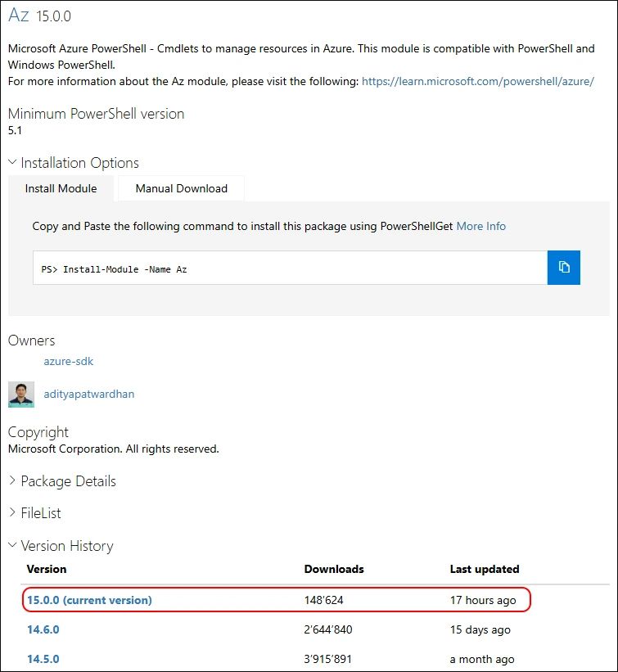
Task: Open version 14.5.0 link
Action: (x=43, y=659)
